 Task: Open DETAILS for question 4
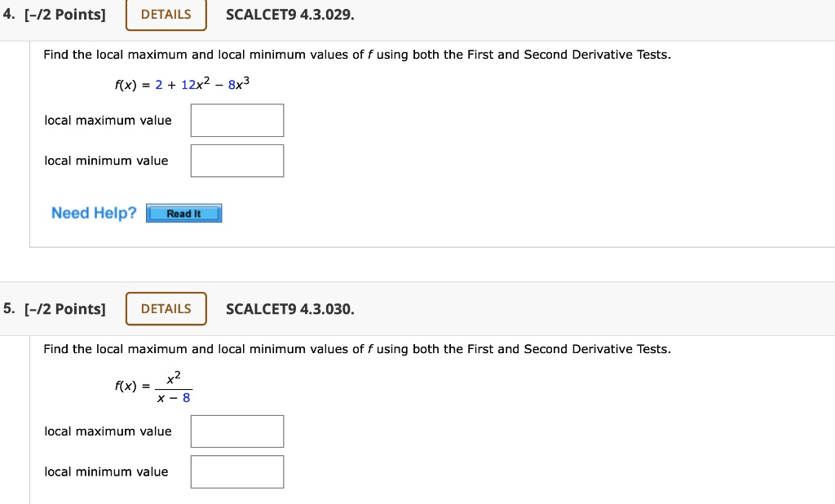(166, 14)
